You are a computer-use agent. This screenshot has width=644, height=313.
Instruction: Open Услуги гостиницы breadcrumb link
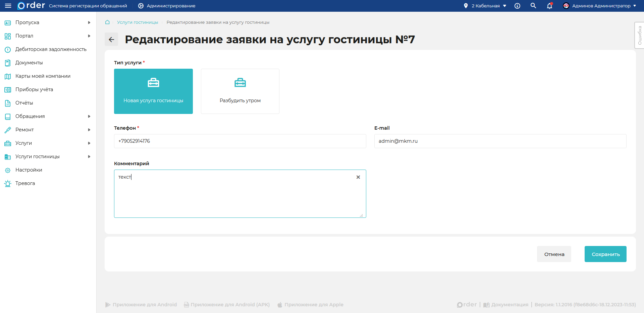click(x=137, y=22)
